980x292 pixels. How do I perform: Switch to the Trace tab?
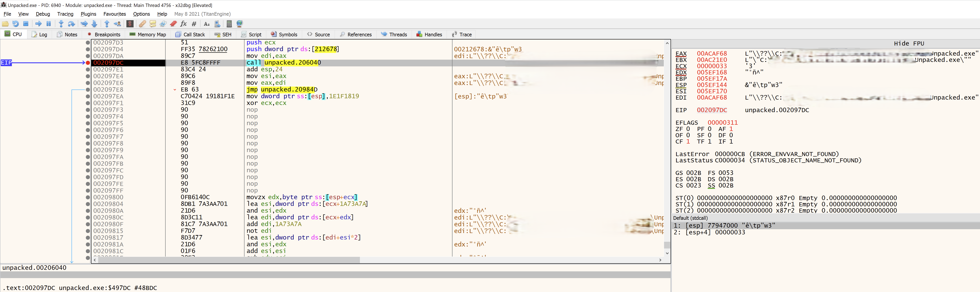coord(462,34)
